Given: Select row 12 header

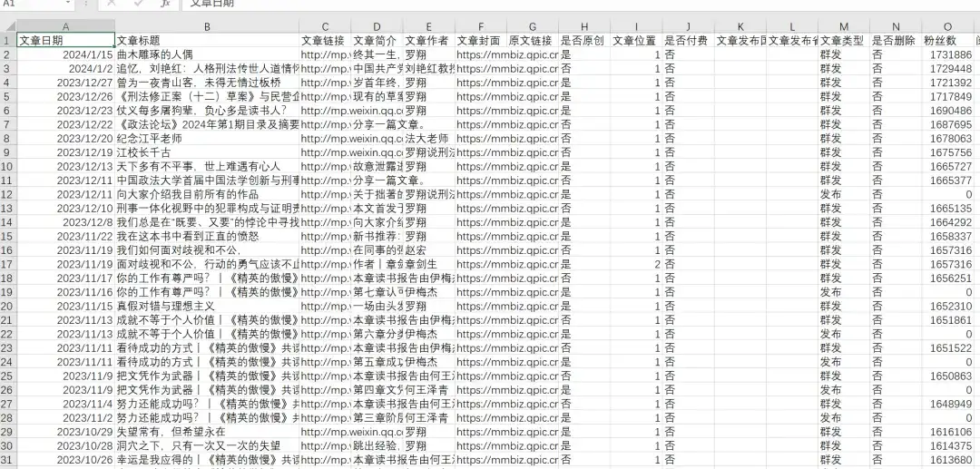Looking at the screenshot, I should pos(8,194).
